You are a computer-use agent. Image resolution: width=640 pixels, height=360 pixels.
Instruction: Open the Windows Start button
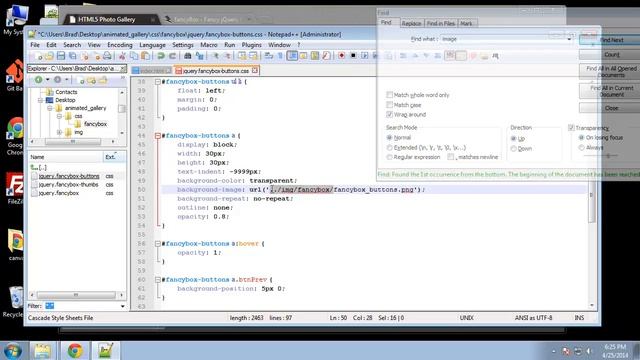(x=13, y=351)
